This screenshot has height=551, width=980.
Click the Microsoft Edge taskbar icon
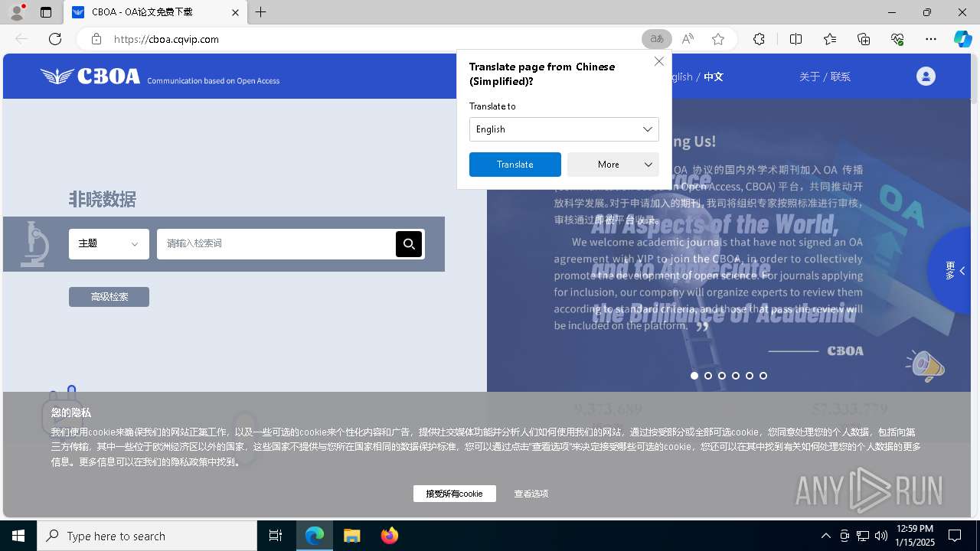(315, 536)
